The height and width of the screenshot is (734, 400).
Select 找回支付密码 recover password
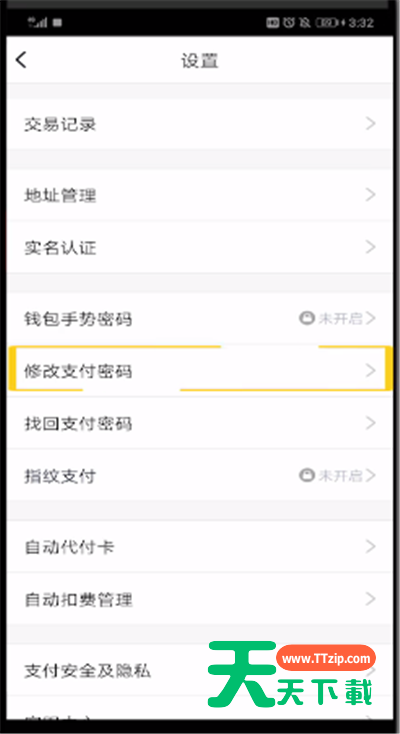click(x=200, y=423)
